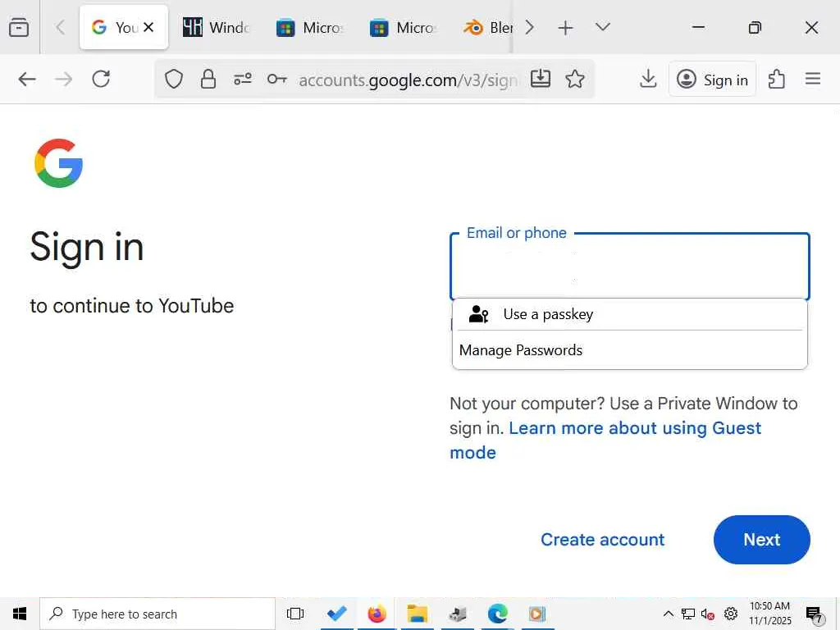Screen dimensions: 840x630
Task: Reload the current page
Action: [x=101, y=80]
